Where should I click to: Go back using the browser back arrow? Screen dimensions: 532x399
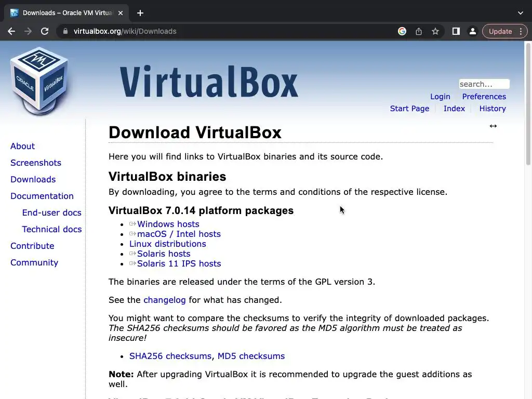[11, 31]
